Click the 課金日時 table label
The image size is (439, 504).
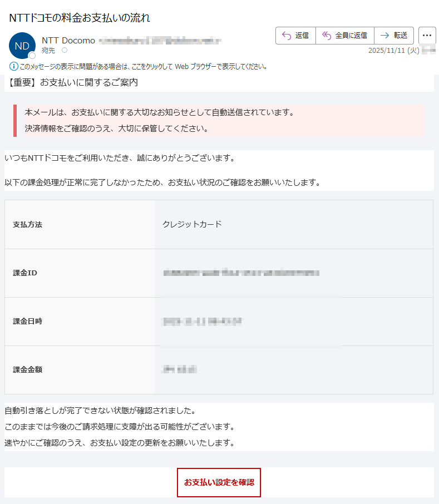(28, 322)
